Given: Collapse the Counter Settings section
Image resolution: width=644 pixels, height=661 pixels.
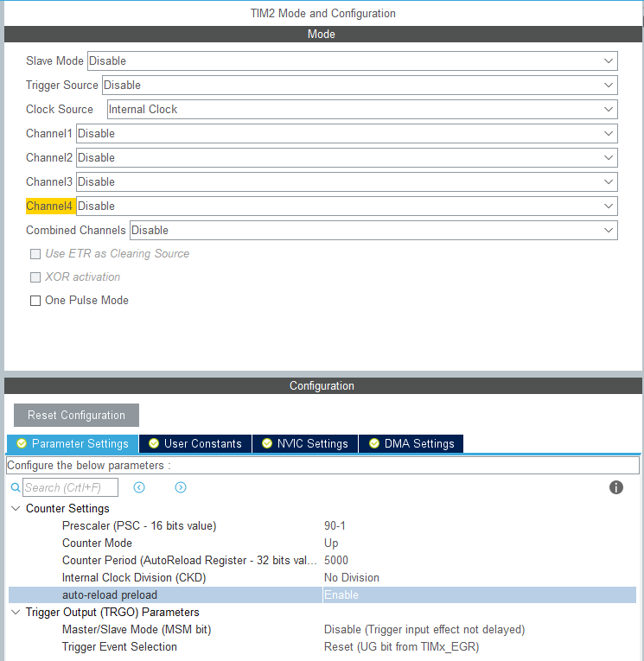Looking at the screenshot, I should pyautogui.click(x=16, y=508).
